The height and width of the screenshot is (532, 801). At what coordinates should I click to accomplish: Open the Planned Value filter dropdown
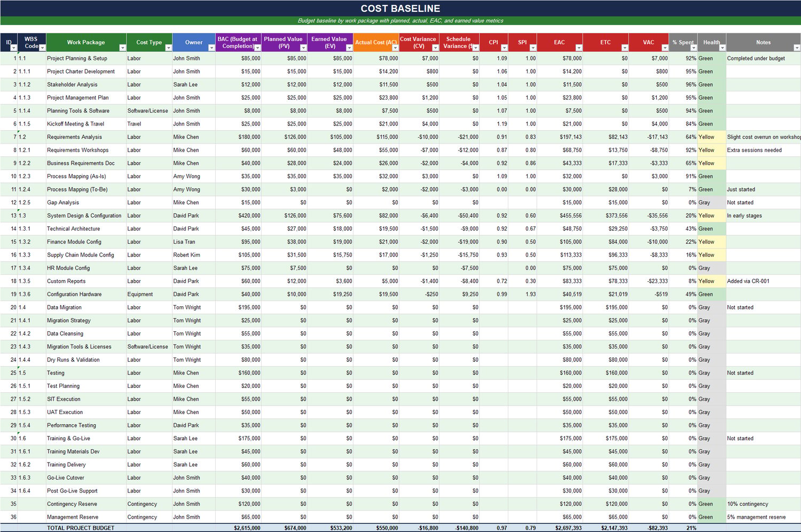(x=303, y=48)
